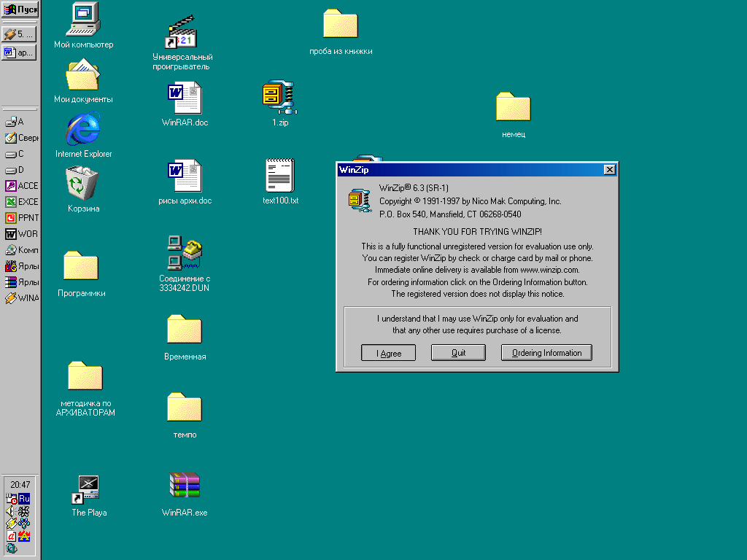
Task: Select the немец folder
Action: tap(514, 115)
